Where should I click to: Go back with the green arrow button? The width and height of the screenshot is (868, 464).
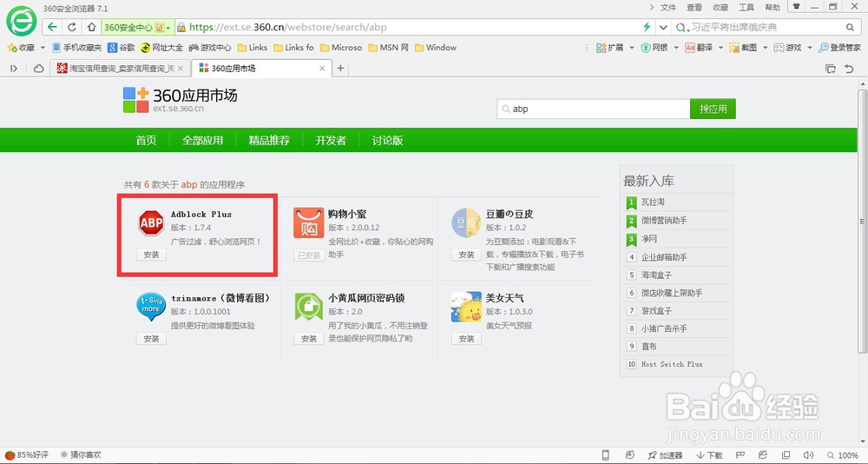52,27
